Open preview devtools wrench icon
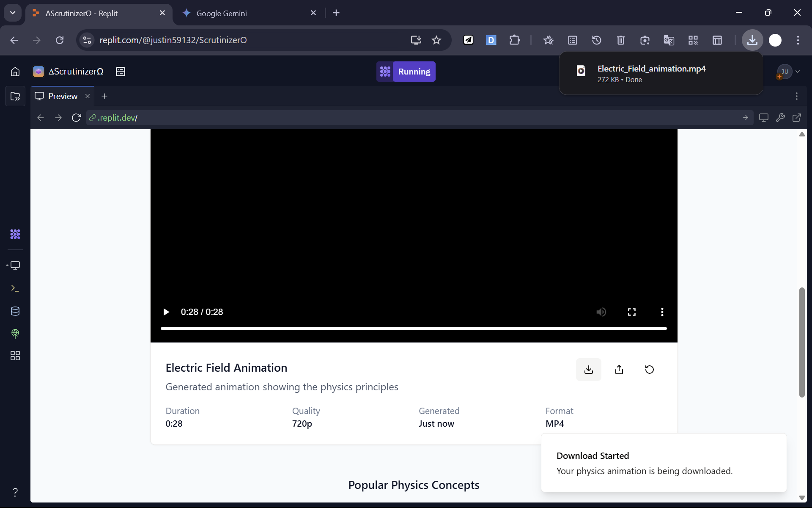The height and width of the screenshot is (508, 812). (x=780, y=118)
